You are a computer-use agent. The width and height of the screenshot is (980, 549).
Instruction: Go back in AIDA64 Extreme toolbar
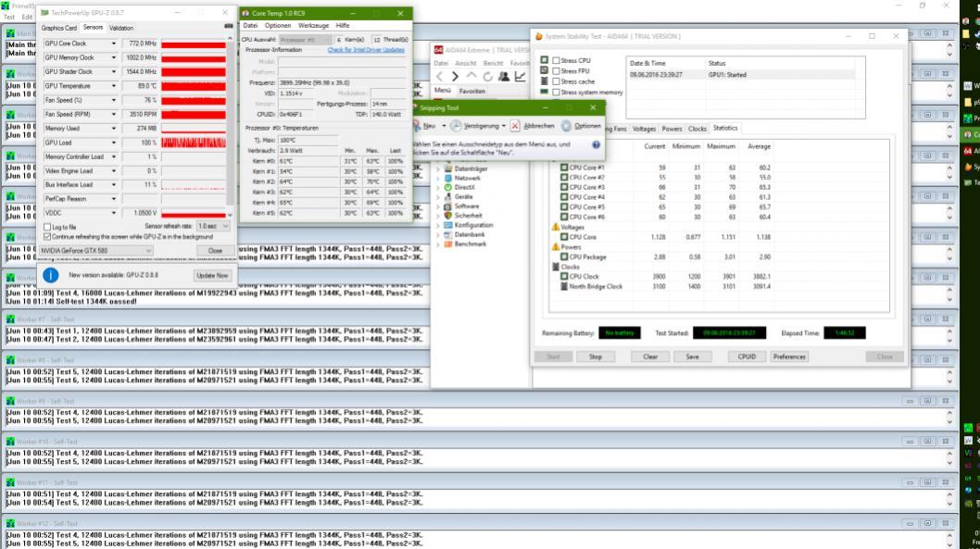pos(439,77)
